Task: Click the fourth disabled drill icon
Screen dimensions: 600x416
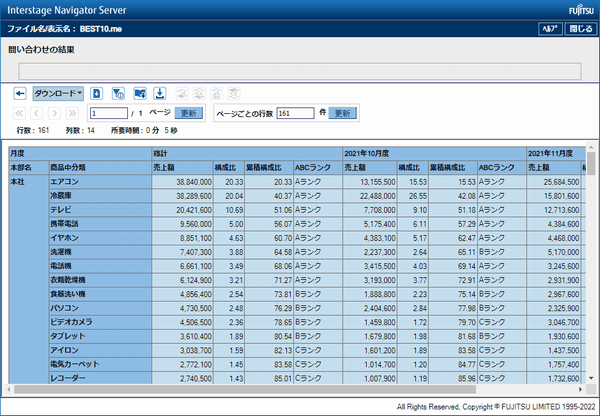Action: tap(234, 93)
